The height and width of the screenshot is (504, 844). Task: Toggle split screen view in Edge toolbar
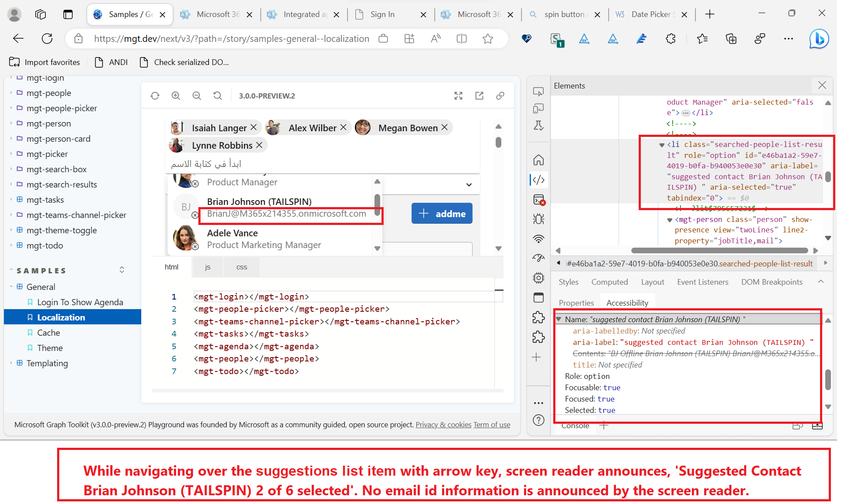pos(462,38)
